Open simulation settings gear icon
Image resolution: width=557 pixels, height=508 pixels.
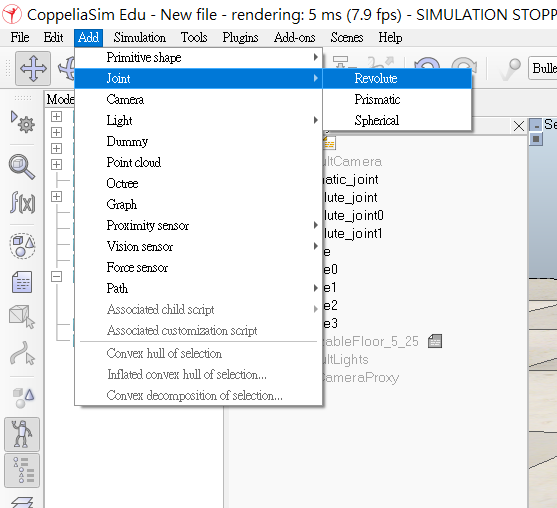pos(22,122)
